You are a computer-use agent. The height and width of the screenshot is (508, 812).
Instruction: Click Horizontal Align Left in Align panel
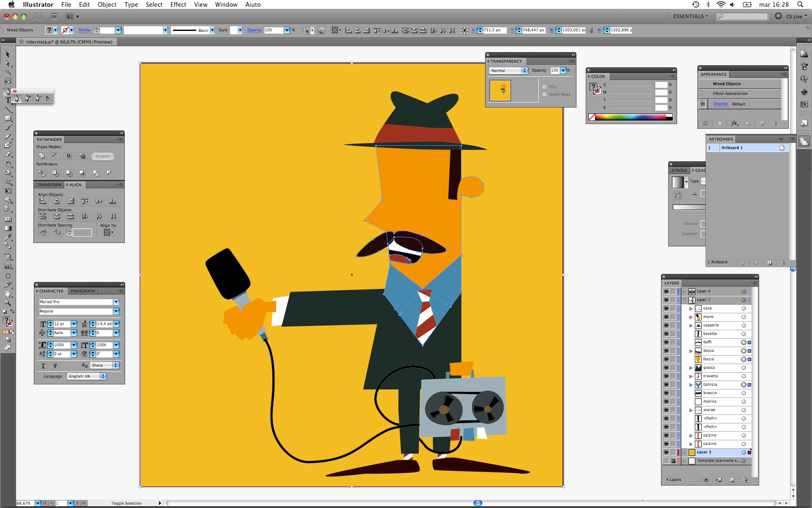click(43, 202)
